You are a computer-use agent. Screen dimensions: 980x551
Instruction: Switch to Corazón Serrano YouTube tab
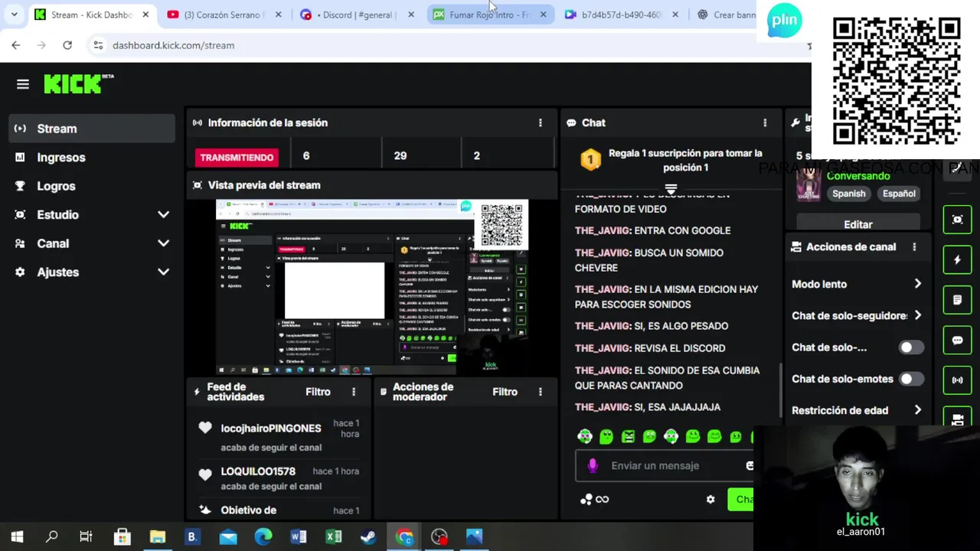(224, 15)
